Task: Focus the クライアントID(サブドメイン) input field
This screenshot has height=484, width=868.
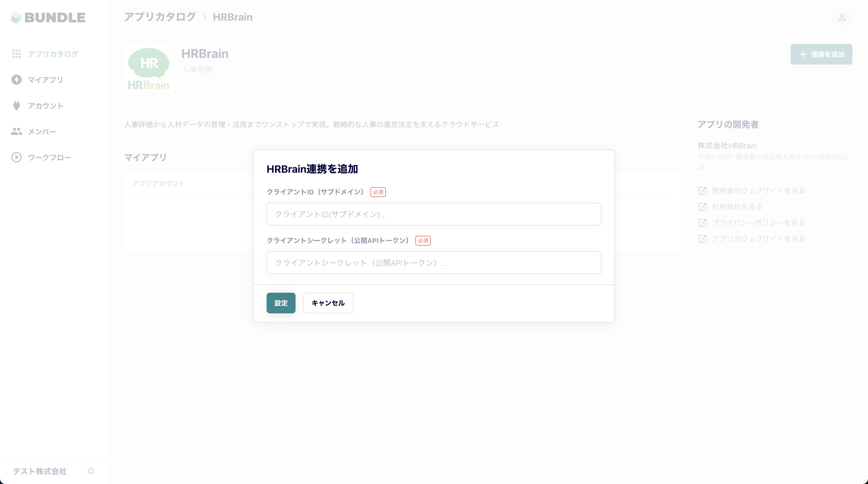Action: [x=434, y=214]
